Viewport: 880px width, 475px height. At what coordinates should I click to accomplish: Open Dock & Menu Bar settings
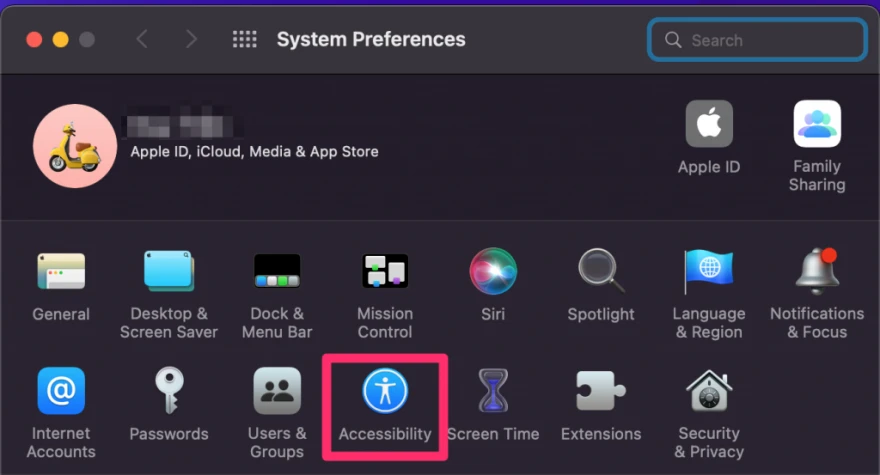click(277, 272)
